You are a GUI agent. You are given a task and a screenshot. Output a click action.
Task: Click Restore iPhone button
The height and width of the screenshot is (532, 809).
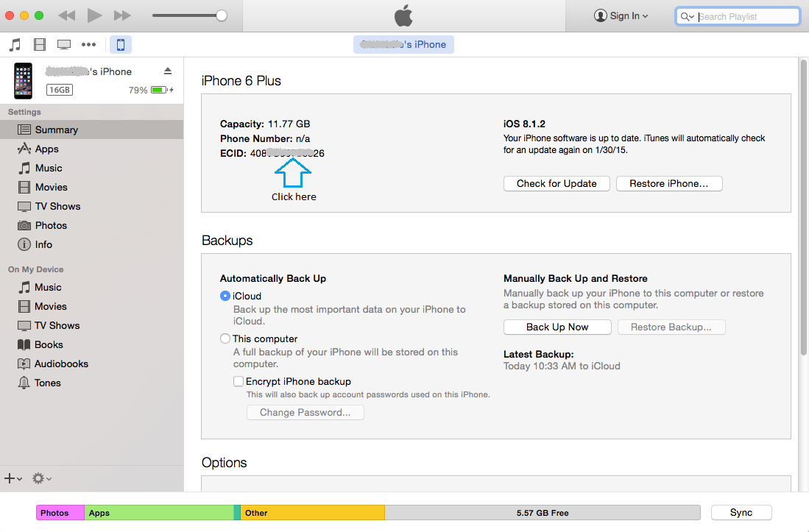[x=669, y=183]
